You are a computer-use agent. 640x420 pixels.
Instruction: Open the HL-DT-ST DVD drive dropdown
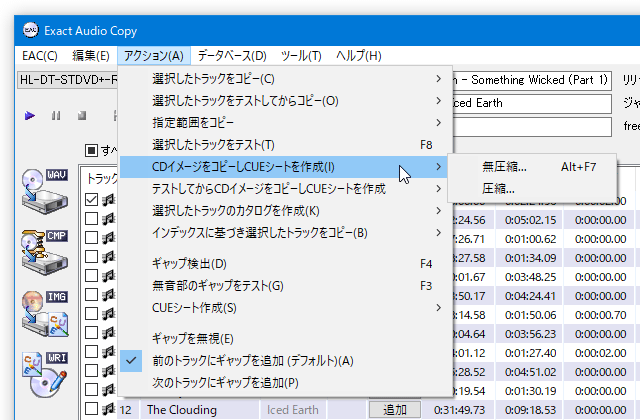tap(68, 80)
